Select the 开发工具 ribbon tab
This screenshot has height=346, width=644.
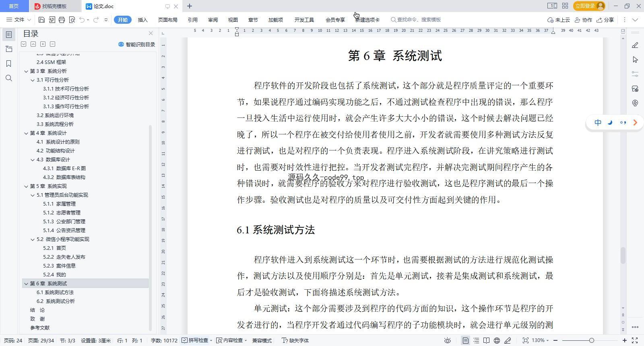point(304,20)
